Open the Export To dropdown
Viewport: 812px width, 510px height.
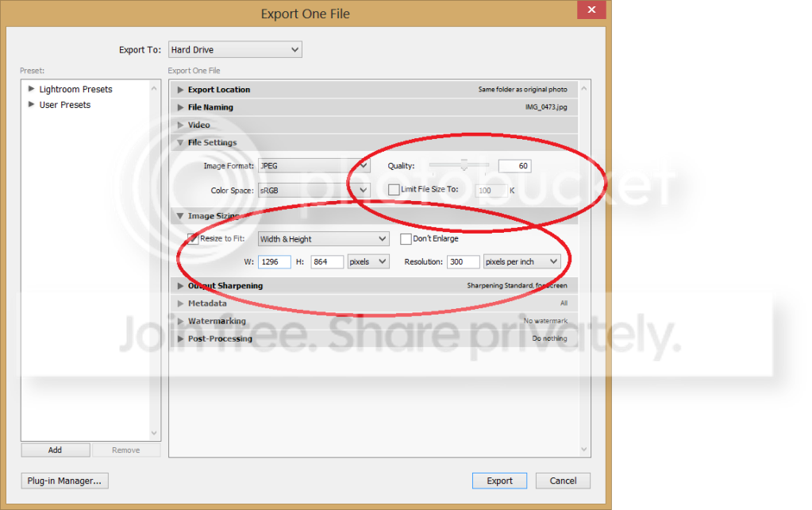point(235,50)
